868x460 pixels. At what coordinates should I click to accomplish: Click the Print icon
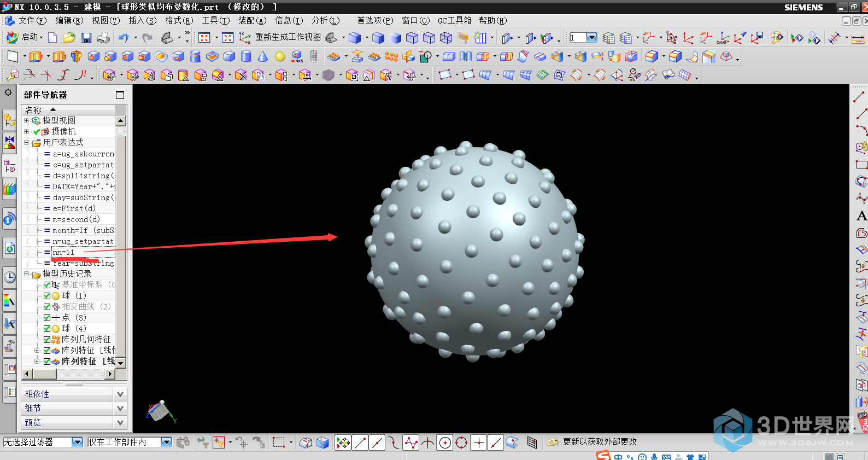(x=103, y=38)
